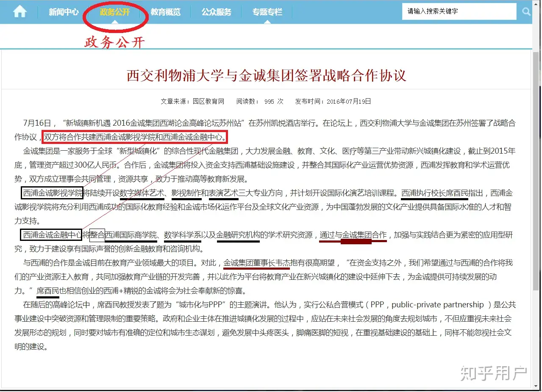
Task: Click 西浦金诚影视学院 at paragraph start
Action: pos(52,193)
